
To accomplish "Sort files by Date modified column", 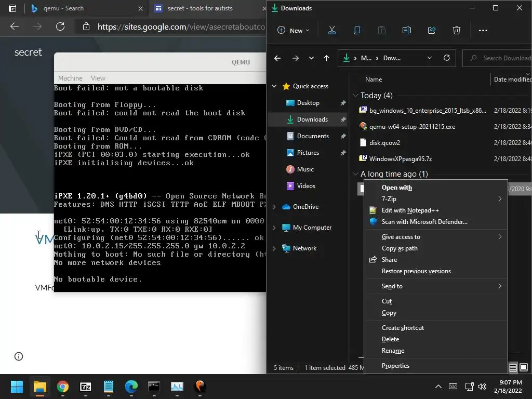I will (x=512, y=79).
